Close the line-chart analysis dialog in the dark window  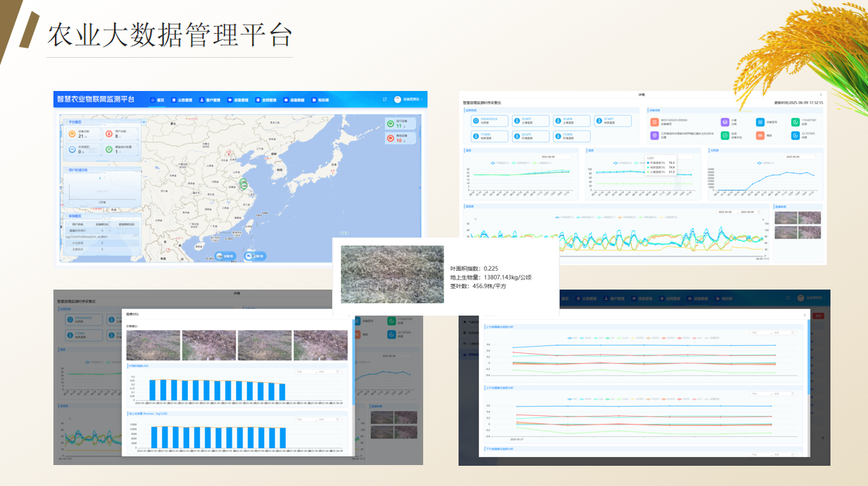[x=805, y=315]
